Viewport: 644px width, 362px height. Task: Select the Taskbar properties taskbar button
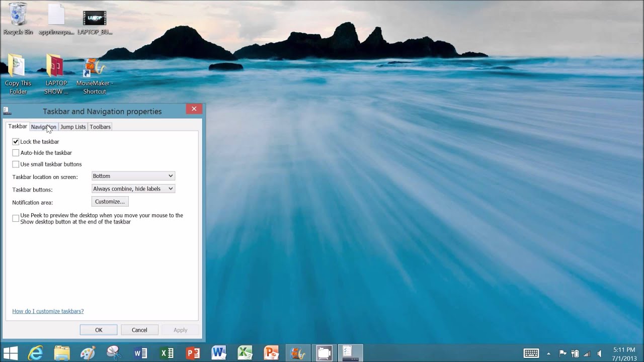350,353
